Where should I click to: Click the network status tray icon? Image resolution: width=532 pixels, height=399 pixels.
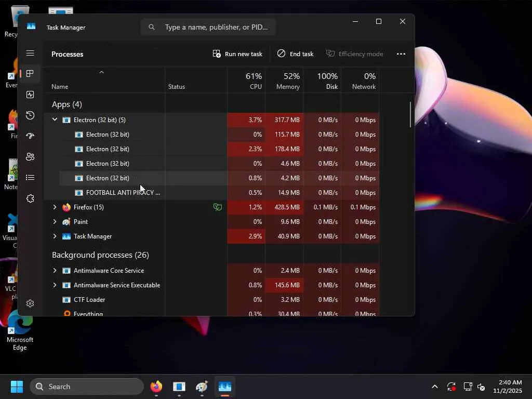coord(468,387)
